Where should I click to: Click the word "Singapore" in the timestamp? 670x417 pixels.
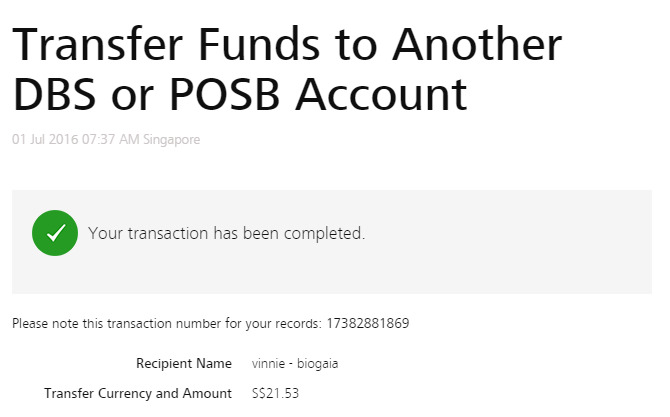click(171, 140)
